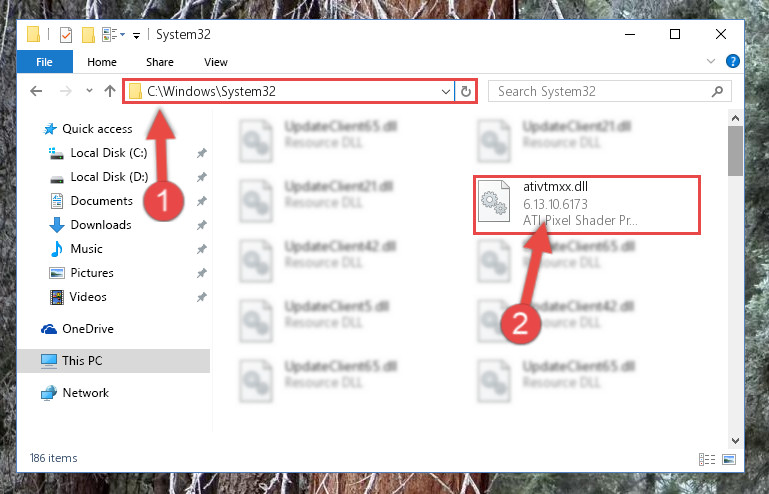Switch to Large Icons view icon
Image resolution: width=769 pixels, height=494 pixels.
[729, 460]
